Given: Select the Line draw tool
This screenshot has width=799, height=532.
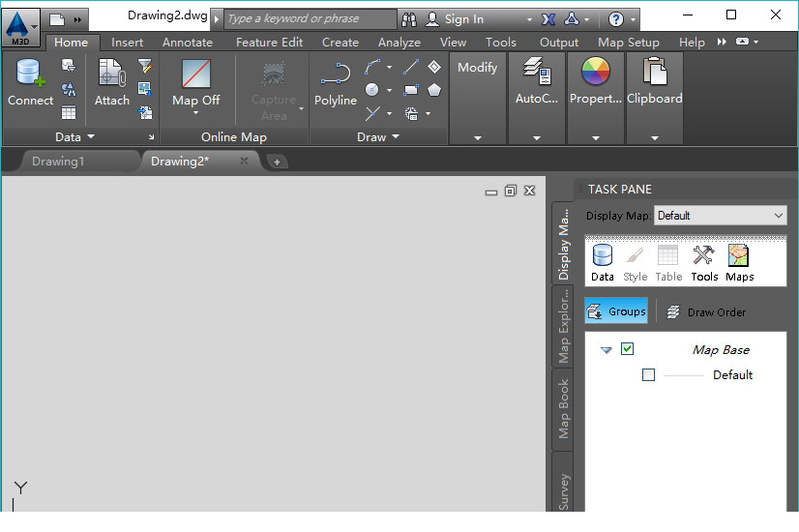Looking at the screenshot, I should 411,67.
